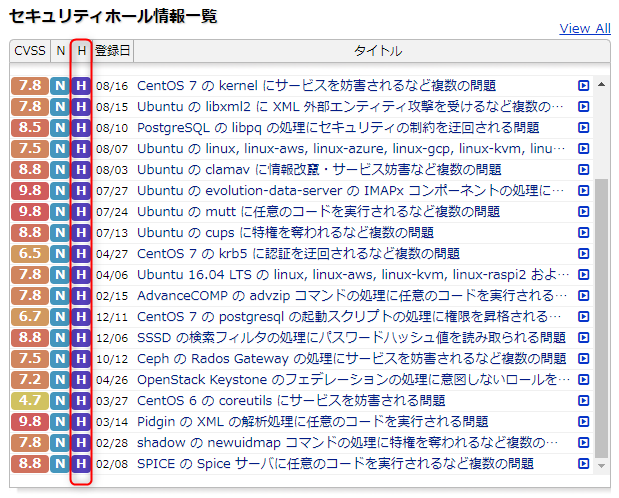Click H badge in the CentOS 7 kernel row
The image size is (619, 498).
(x=81, y=86)
